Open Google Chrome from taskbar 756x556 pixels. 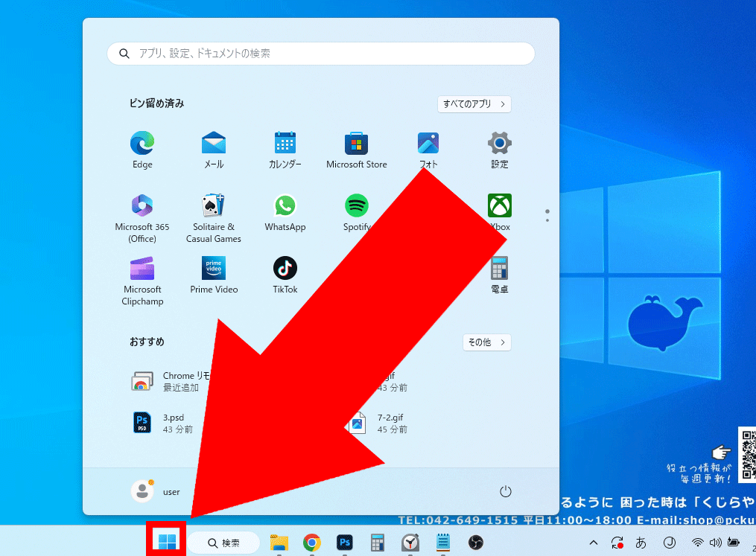pyautogui.click(x=312, y=543)
